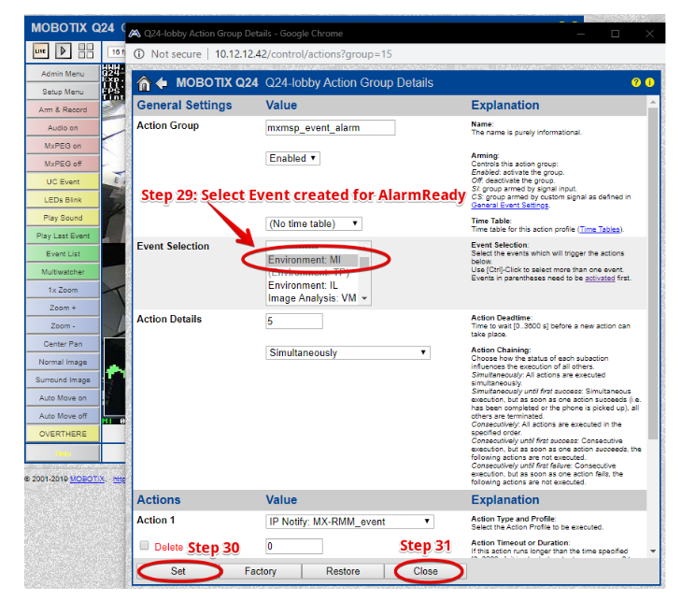Click the player icon in the camera toolbar

[x=63, y=50]
